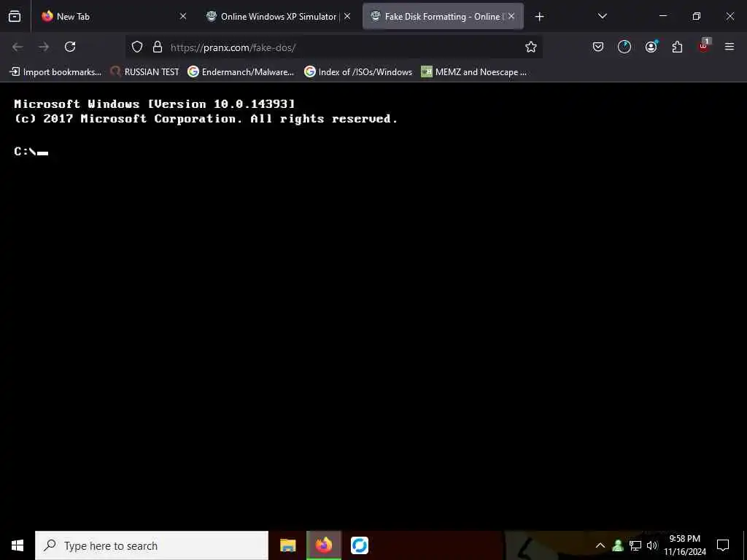747x560 pixels.
Task: Restore down the Firefox window
Action: [696, 16]
